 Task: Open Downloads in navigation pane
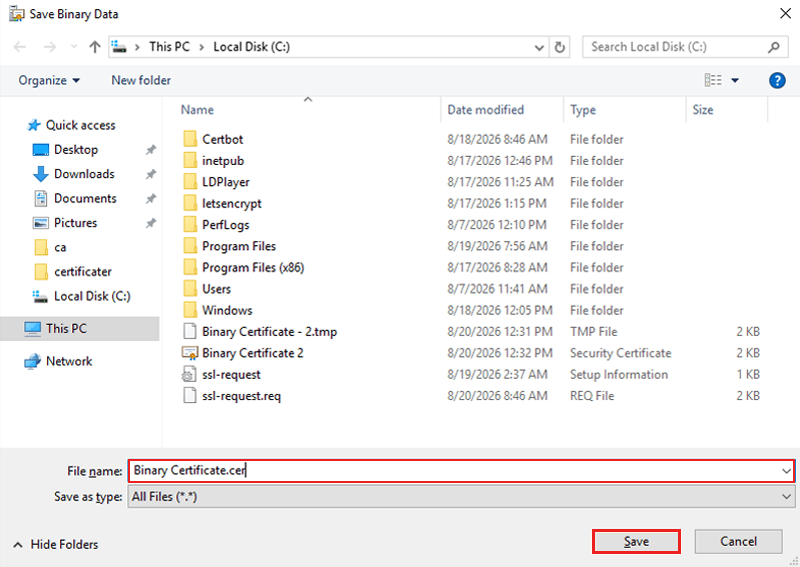tap(73, 174)
